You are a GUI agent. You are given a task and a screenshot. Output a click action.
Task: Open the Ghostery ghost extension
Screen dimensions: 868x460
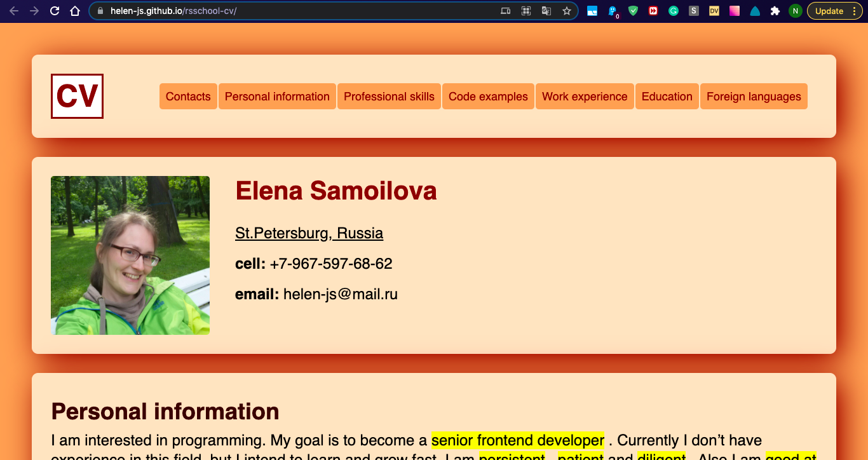coord(613,11)
